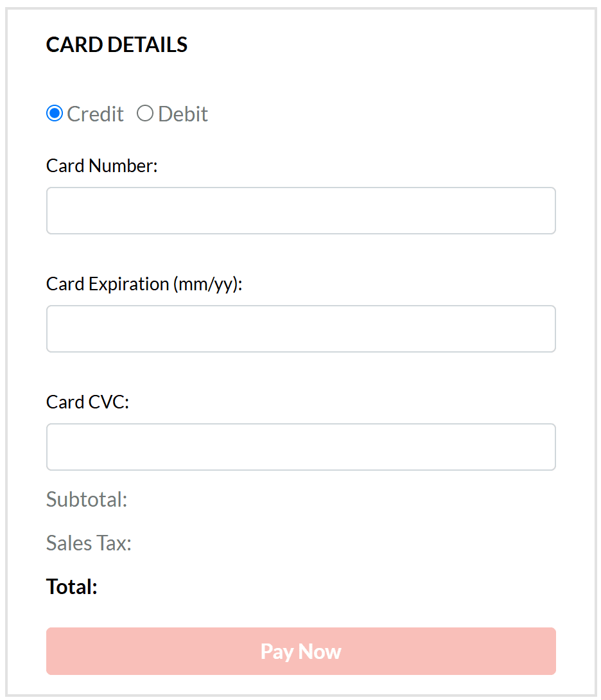Image resolution: width=601 pixels, height=700 pixels.
Task: Click the Credit label text
Action: pyautogui.click(x=95, y=114)
